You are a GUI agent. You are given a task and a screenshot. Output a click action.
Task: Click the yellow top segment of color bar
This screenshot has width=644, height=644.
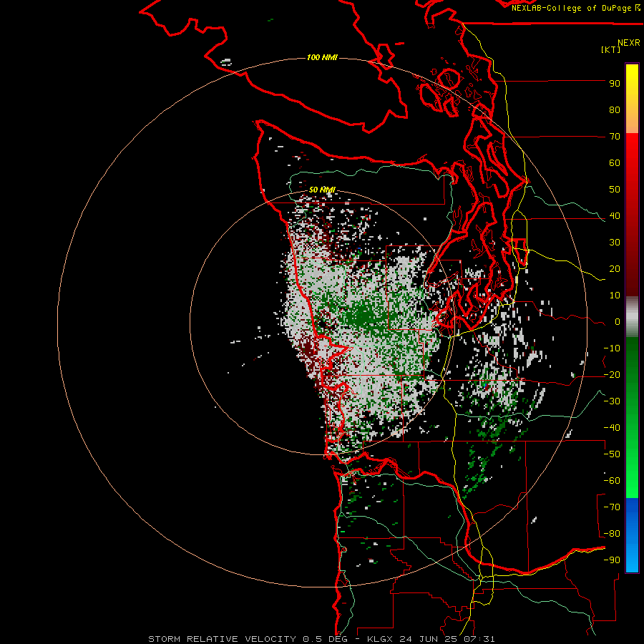(632, 99)
